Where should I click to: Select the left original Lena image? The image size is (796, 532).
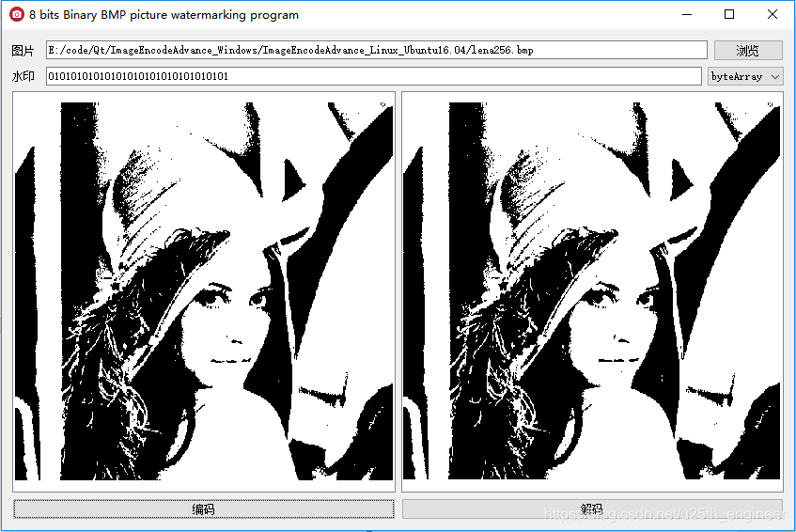pos(204,291)
